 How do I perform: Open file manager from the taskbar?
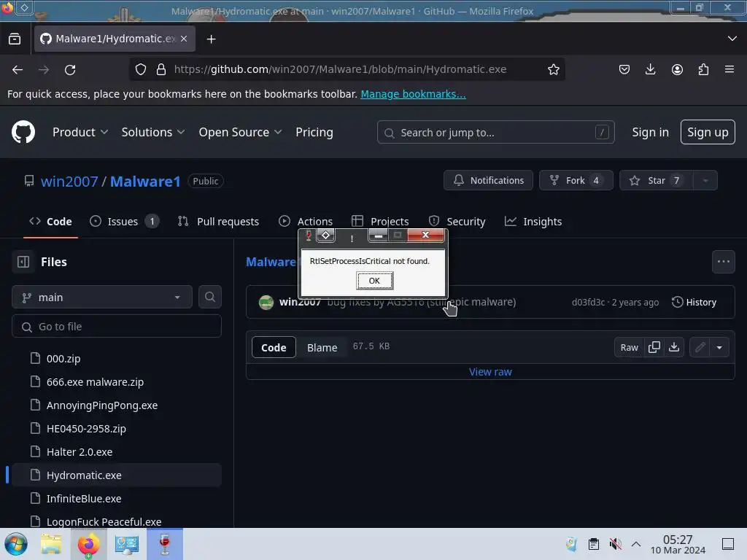tap(51, 544)
